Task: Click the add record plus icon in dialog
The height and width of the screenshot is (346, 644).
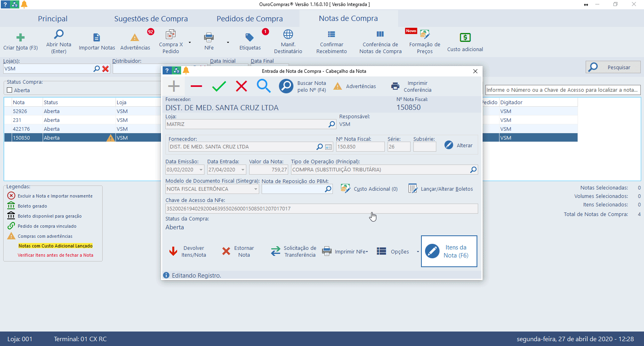Action: point(174,86)
